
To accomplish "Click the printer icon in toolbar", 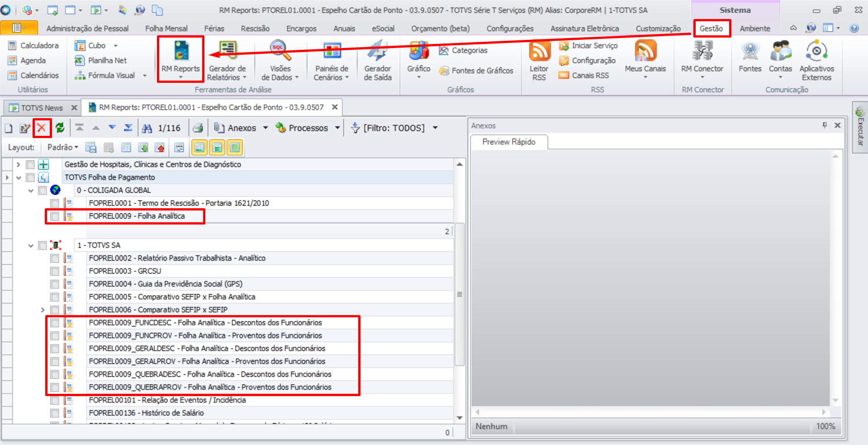I will coord(198,128).
